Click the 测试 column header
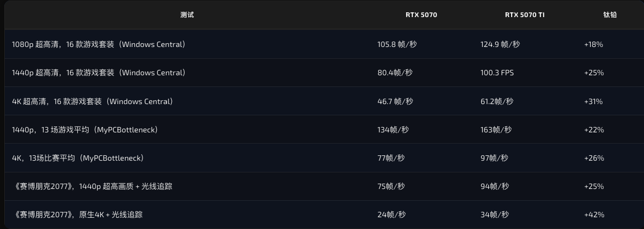The width and height of the screenshot is (644, 229). pos(187,15)
